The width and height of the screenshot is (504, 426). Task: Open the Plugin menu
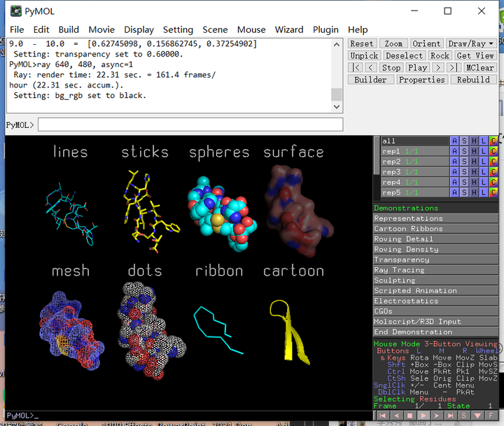325,29
